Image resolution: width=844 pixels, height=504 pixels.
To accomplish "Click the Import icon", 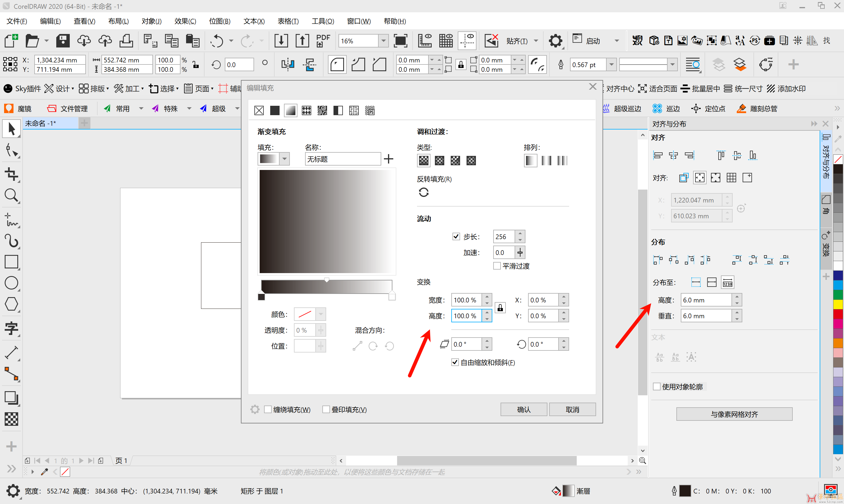I will pyautogui.click(x=281, y=41).
